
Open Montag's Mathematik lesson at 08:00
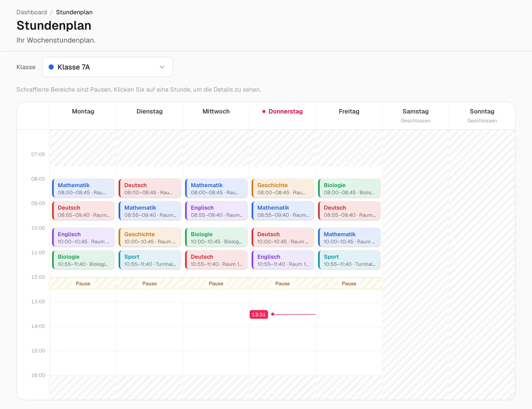tap(83, 188)
